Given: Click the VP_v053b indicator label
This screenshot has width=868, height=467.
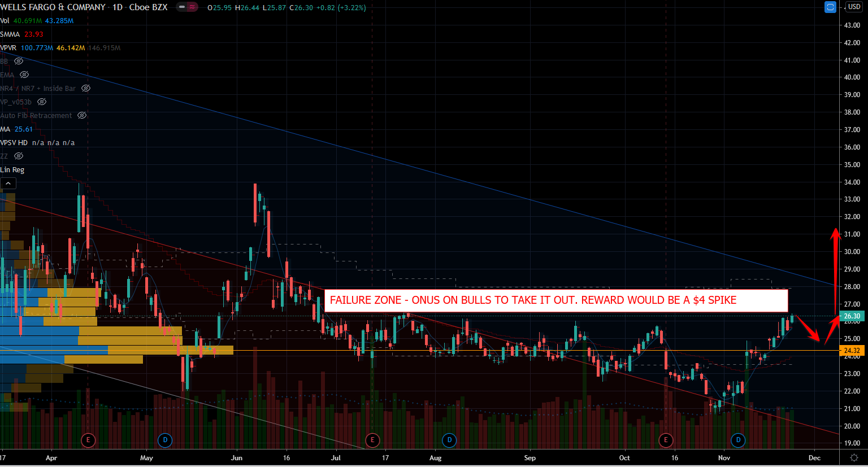Looking at the screenshot, I should point(16,102).
